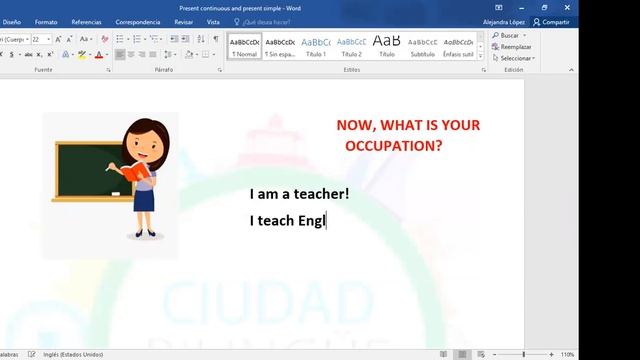Open the Seleccionar menu
Image resolution: width=640 pixels, height=360 pixels.
pos(513,58)
